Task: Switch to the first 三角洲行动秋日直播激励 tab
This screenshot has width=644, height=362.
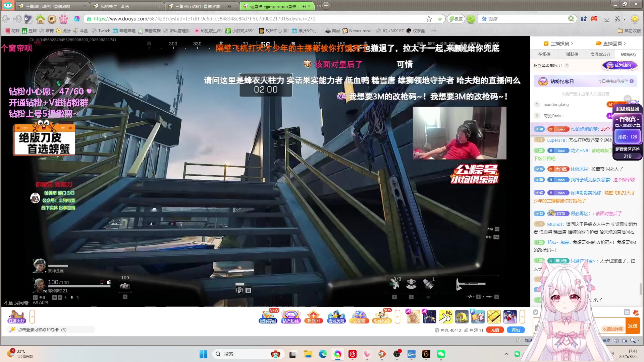Action: pyautogui.click(x=53, y=6)
